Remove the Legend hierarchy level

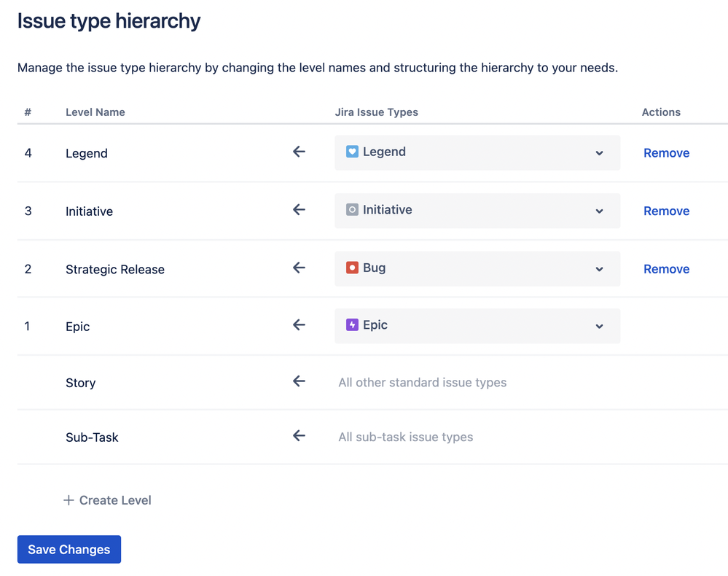[x=666, y=153]
